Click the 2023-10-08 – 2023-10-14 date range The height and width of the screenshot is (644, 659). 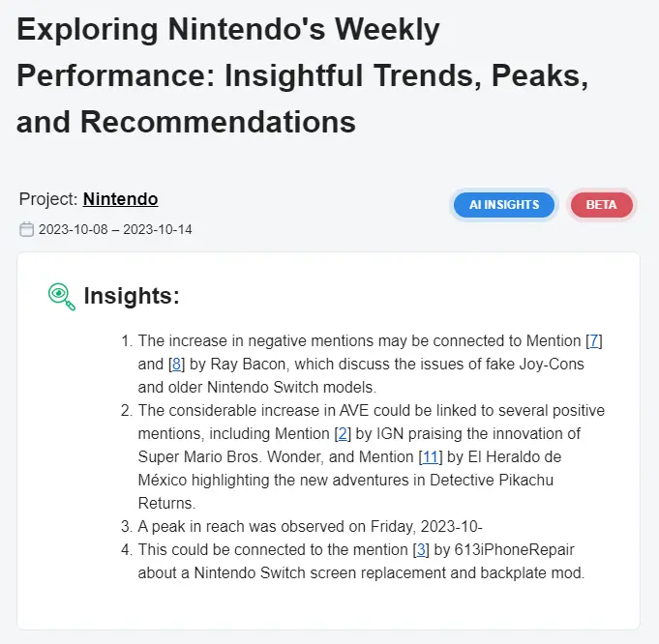pyautogui.click(x=115, y=230)
